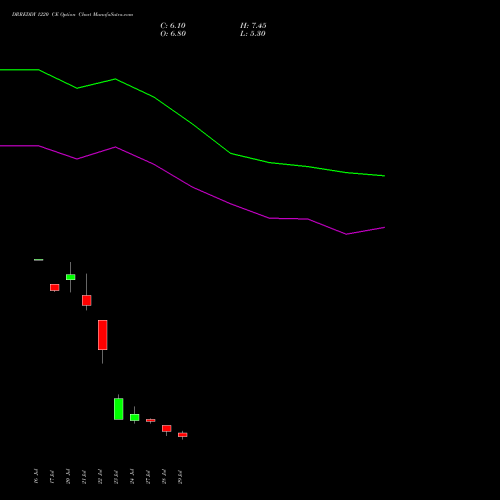Click the 16 Jul date label
This screenshot has width=500, height=500.
pos(36,476)
